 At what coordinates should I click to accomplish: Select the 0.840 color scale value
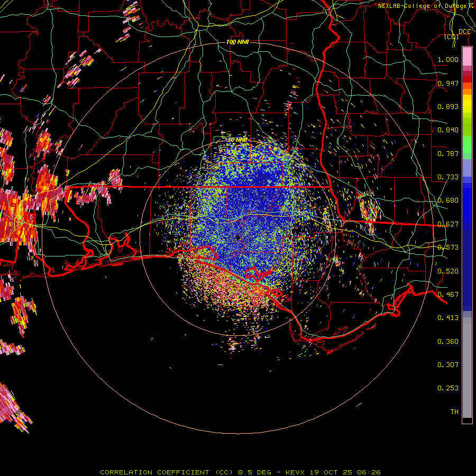[x=448, y=130]
